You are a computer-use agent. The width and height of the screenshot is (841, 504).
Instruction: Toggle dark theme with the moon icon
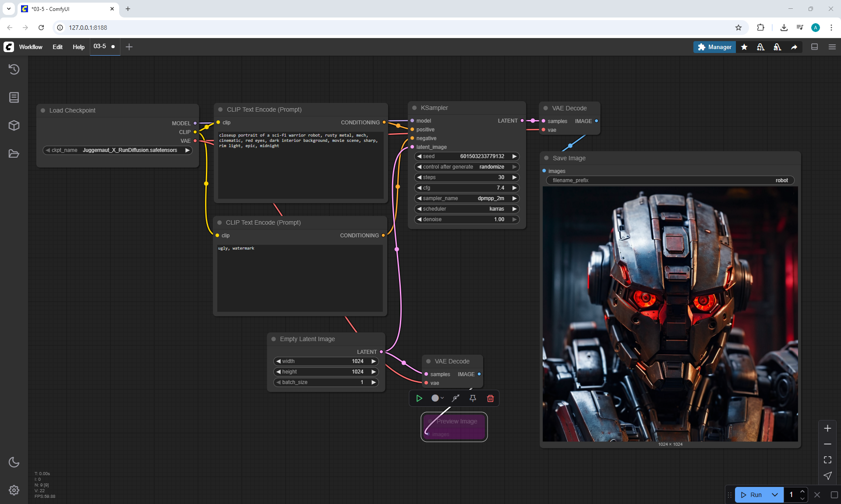pyautogui.click(x=14, y=462)
